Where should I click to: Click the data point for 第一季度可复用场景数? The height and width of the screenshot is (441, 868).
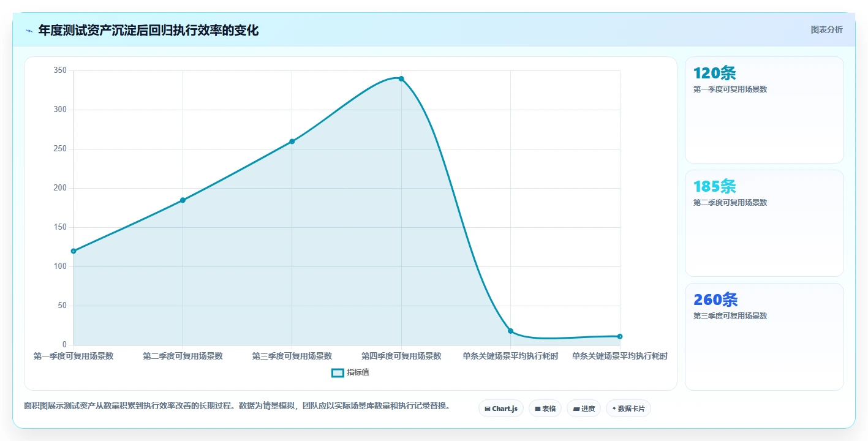coord(74,251)
